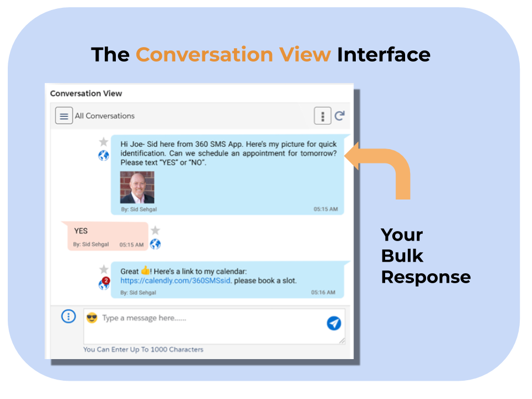Click globe icon with red 2 badge

(x=104, y=283)
